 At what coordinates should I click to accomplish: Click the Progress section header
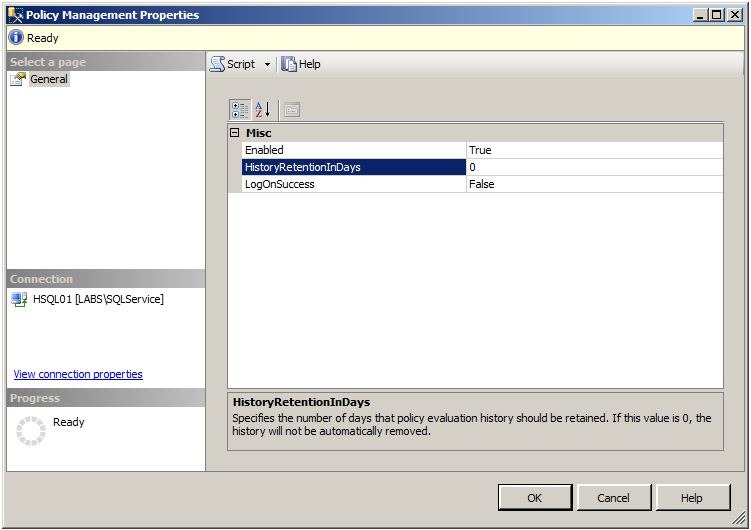(106, 398)
